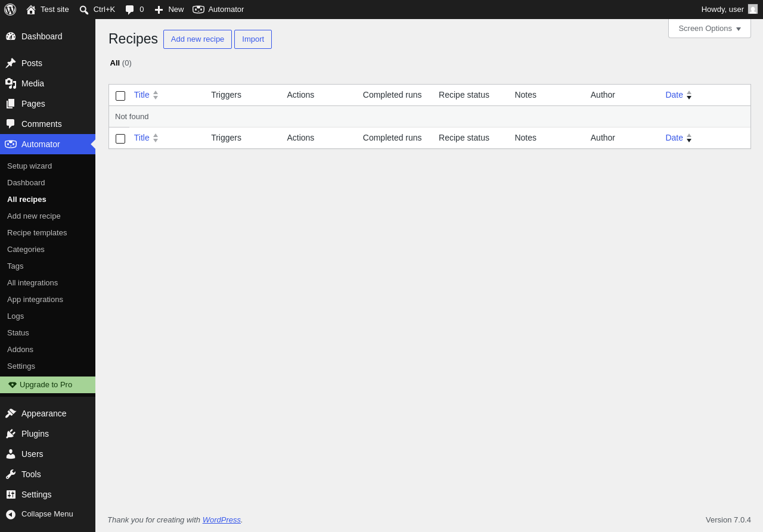Click the Appearance paintbrush icon

pyautogui.click(x=11, y=413)
